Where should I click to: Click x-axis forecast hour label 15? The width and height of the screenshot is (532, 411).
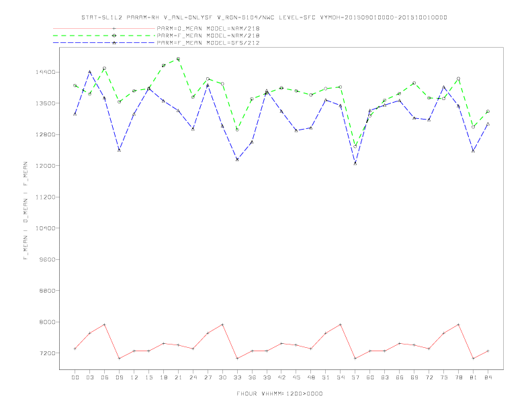tap(149, 377)
